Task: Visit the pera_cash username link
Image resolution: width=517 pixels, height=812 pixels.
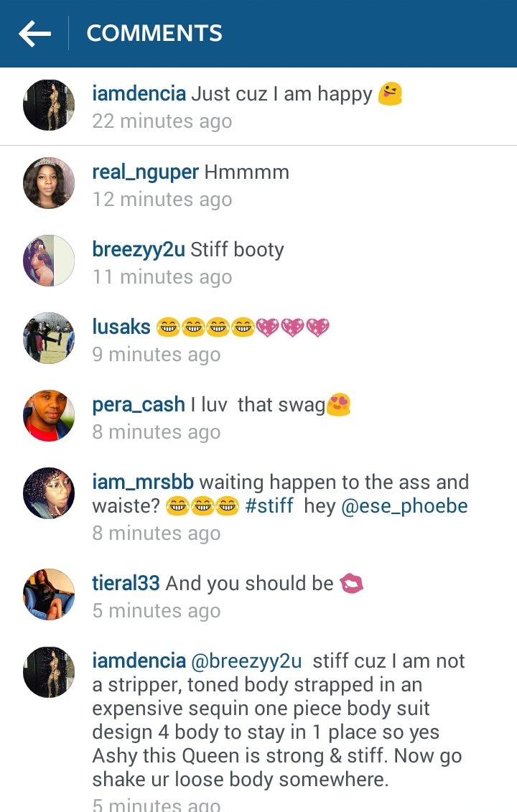Action: (139, 405)
